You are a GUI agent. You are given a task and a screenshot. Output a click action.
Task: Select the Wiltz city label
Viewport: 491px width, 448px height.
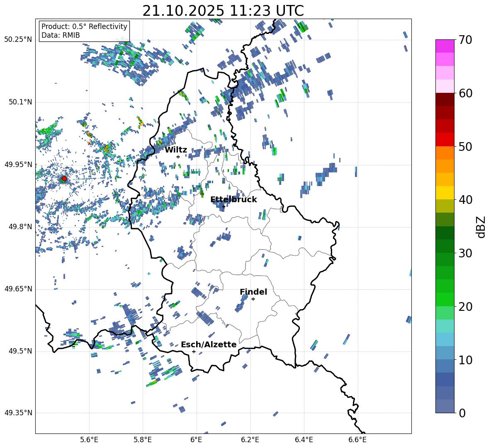pos(176,150)
